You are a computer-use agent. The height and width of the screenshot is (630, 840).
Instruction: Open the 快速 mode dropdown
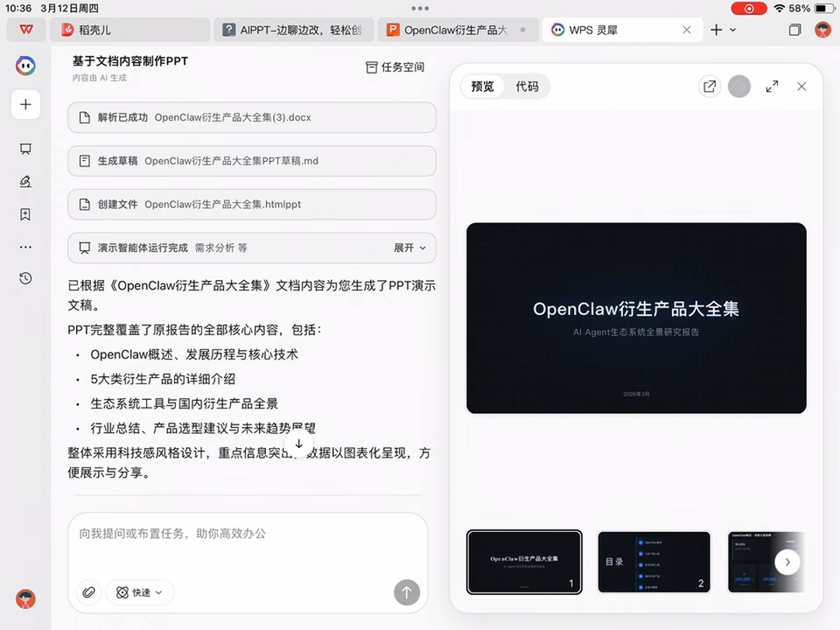[x=139, y=593]
